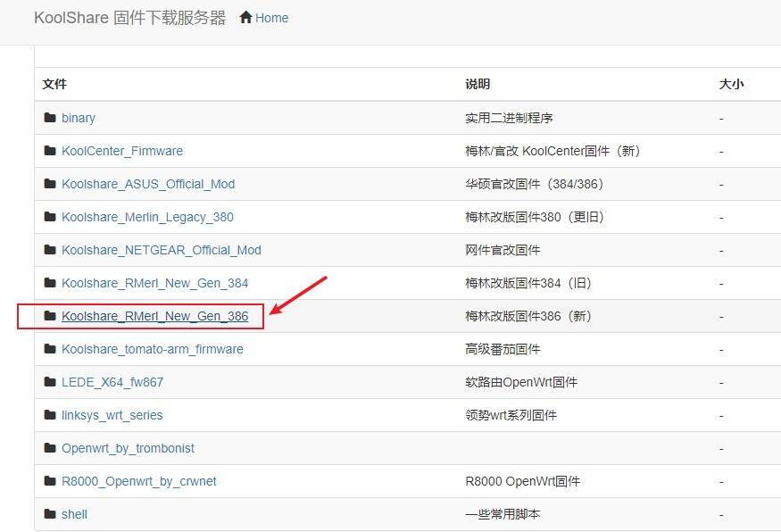
Task: Click the folder icon beside R8000_Openwrt_by_crwnet
Action: [x=51, y=480]
